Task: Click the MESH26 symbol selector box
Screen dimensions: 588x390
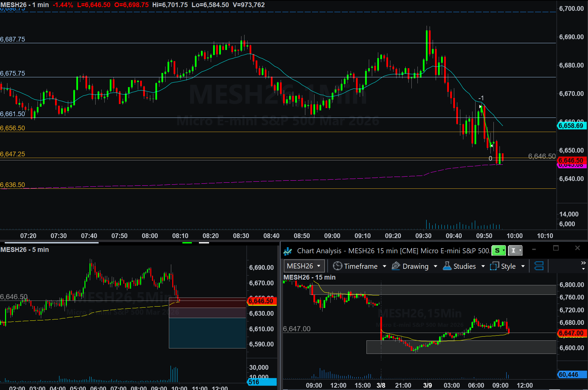Action: point(304,266)
